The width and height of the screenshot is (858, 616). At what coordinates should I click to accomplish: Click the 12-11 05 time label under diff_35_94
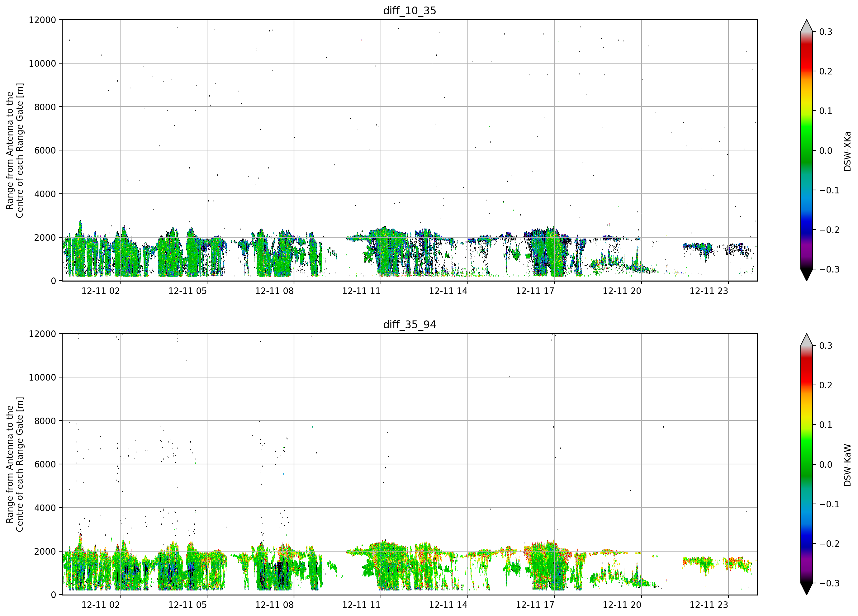pyautogui.click(x=188, y=605)
